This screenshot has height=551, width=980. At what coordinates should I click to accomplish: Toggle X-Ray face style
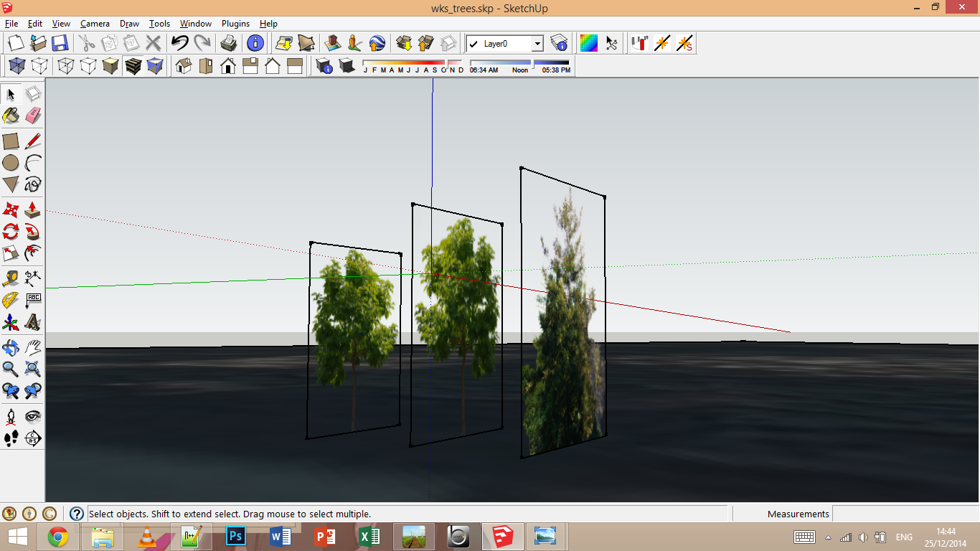point(17,67)
